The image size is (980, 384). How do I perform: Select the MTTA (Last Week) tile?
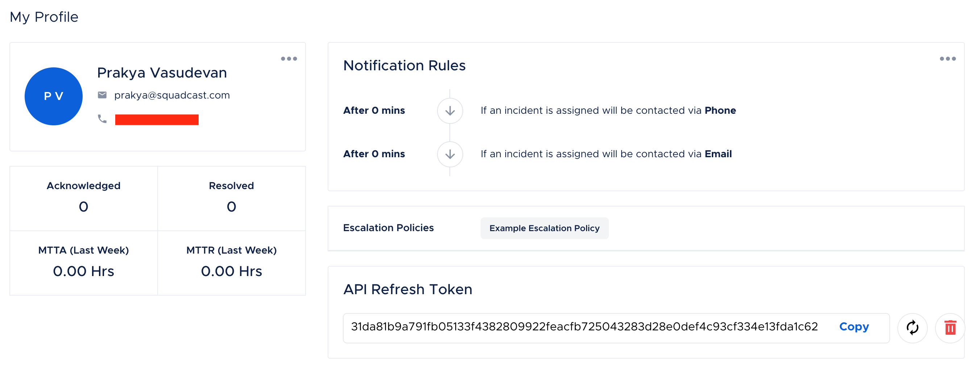[x=84, y=263]
